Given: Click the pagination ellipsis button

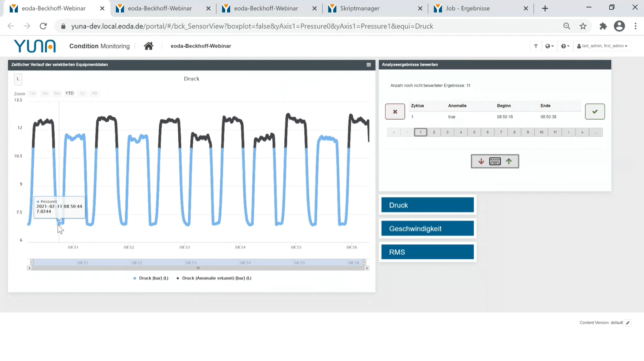Looking at the screenshot, I should tap(596, 132).
